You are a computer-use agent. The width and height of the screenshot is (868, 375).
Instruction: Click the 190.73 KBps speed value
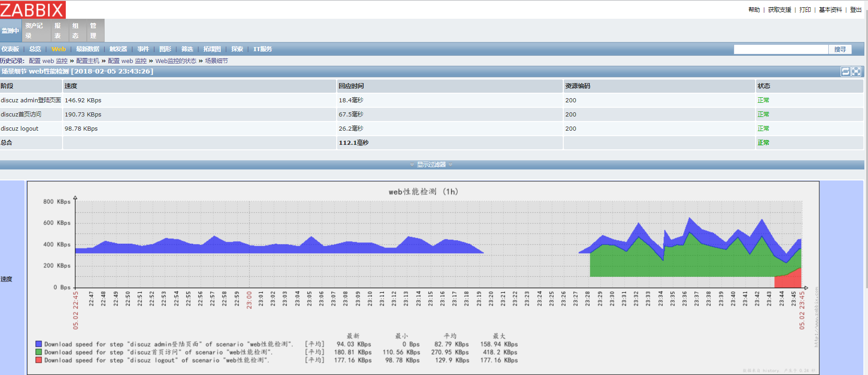pyautogui.click(x=83, y=114)
